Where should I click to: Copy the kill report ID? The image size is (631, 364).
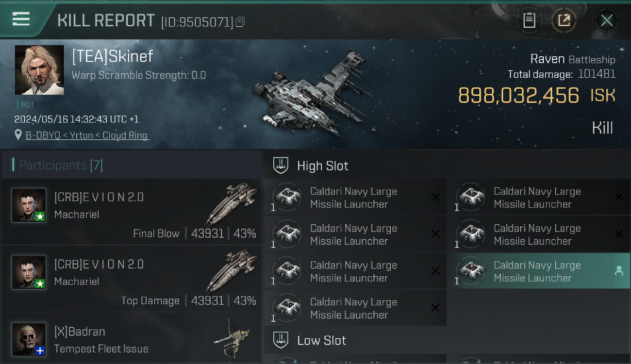[241, 22]
